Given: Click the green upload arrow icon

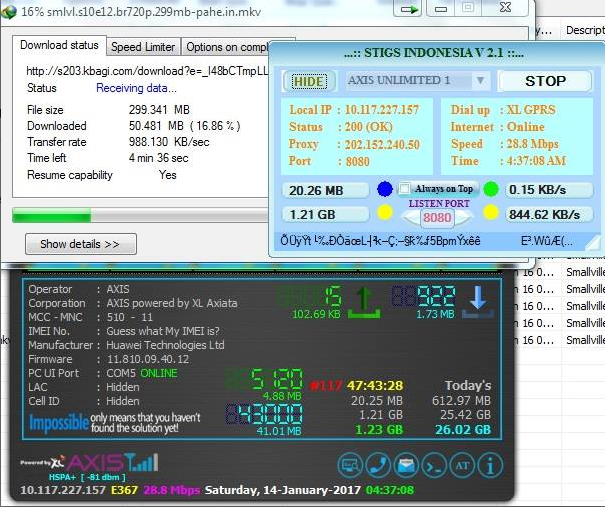Looking at the screenshot, I should pos(364,303).
